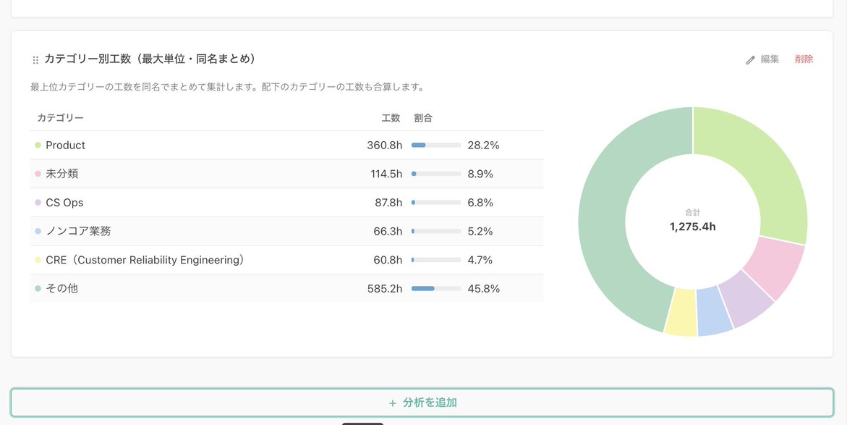
Task: Click the blue ノンコア業務 donut segment
Action: 714,311
